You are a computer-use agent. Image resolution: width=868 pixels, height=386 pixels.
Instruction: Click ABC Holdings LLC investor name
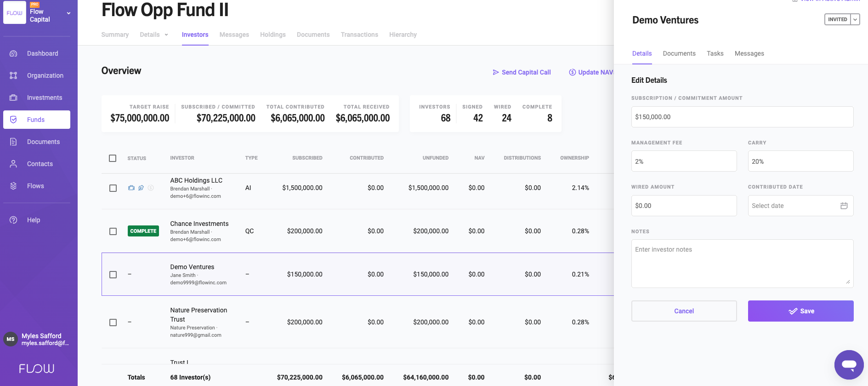pyautogui.click(x=196, y=180)
